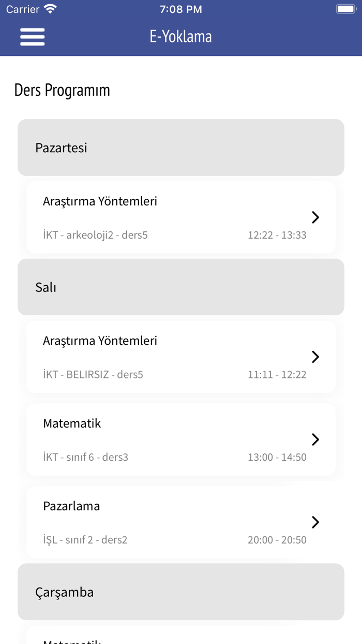Expand the Pazarlama course entry
Image resolution: width=362 pixels, height=644 pixels.
pos(180,522)
